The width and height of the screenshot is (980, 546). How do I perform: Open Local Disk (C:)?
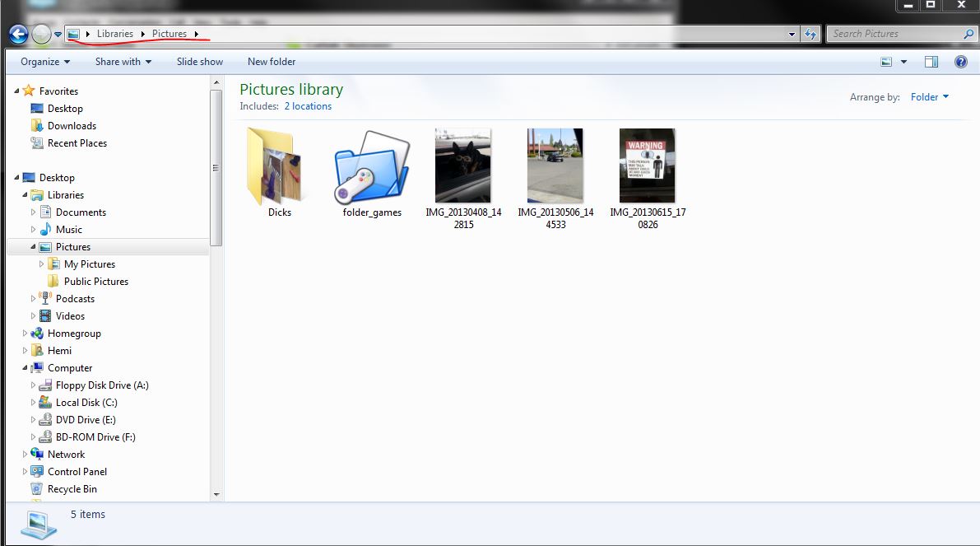click(x=86, y=403)
